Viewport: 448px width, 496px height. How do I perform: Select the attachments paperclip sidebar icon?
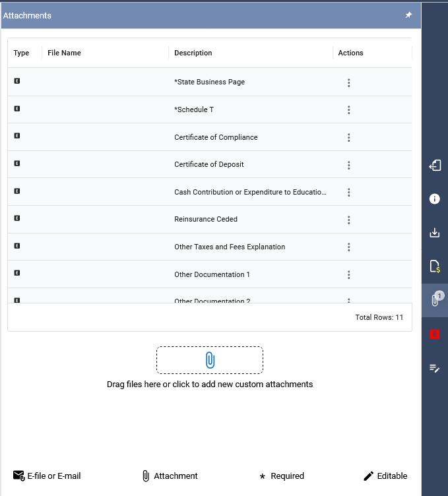tap(435, 300)
